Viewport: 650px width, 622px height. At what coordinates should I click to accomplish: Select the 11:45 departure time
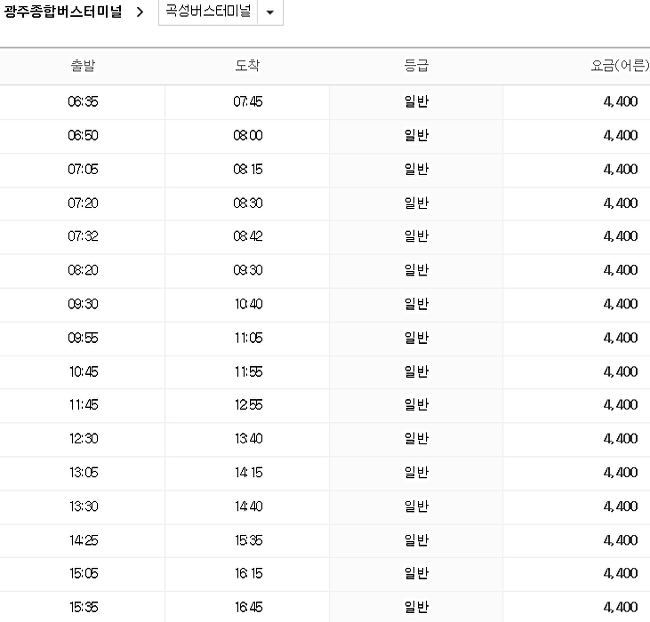point(84,405)
